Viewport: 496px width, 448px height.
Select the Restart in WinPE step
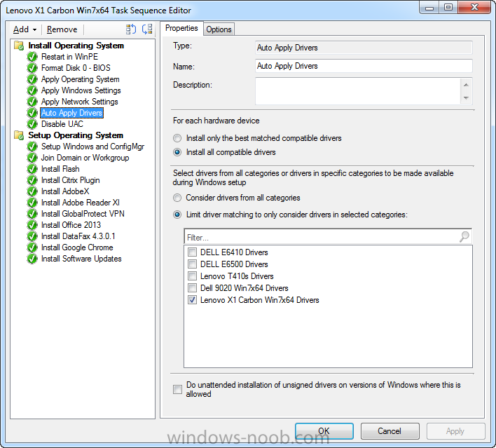click(x=69, y=57)
